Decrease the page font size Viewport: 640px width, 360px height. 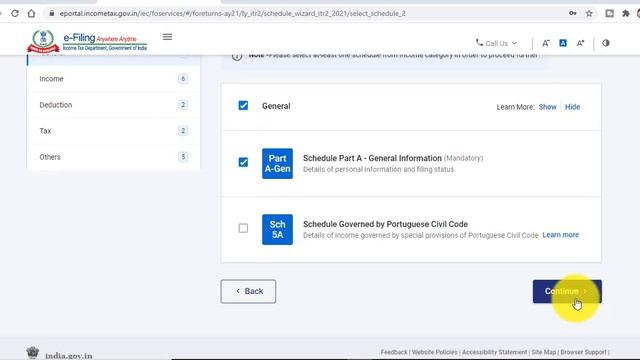(x=546, y=43)
